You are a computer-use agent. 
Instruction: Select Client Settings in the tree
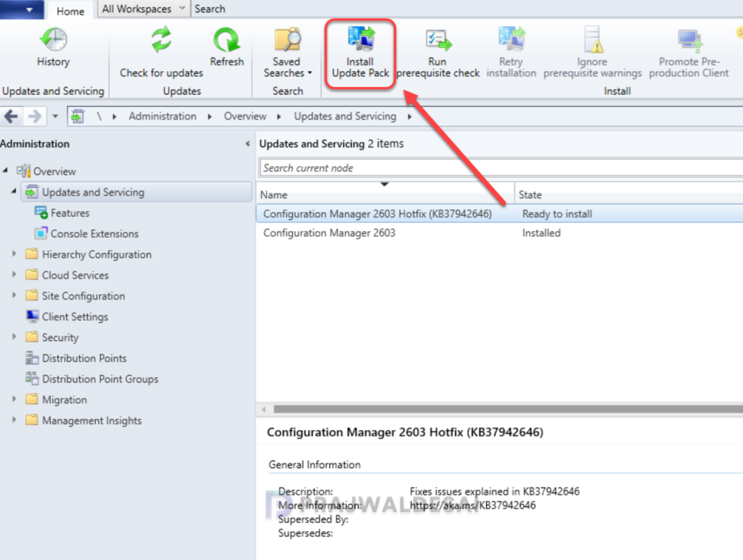(75, 316)
